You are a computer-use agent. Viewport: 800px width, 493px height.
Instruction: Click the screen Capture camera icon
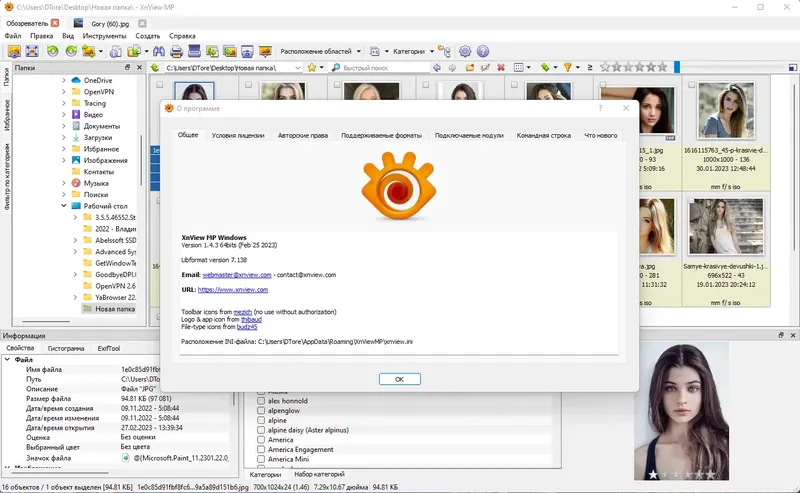247,51
